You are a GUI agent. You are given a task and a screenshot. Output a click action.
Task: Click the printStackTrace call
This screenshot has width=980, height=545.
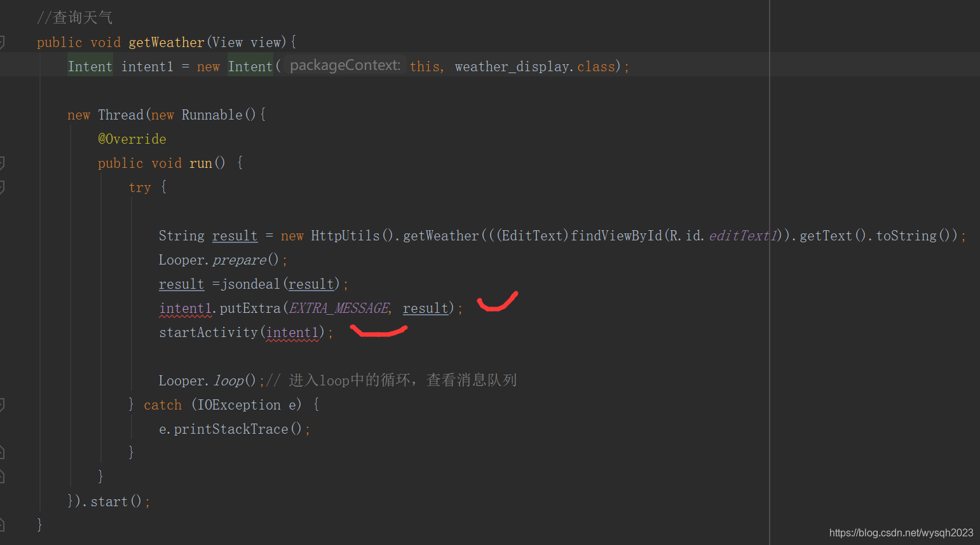click(231, 429)
